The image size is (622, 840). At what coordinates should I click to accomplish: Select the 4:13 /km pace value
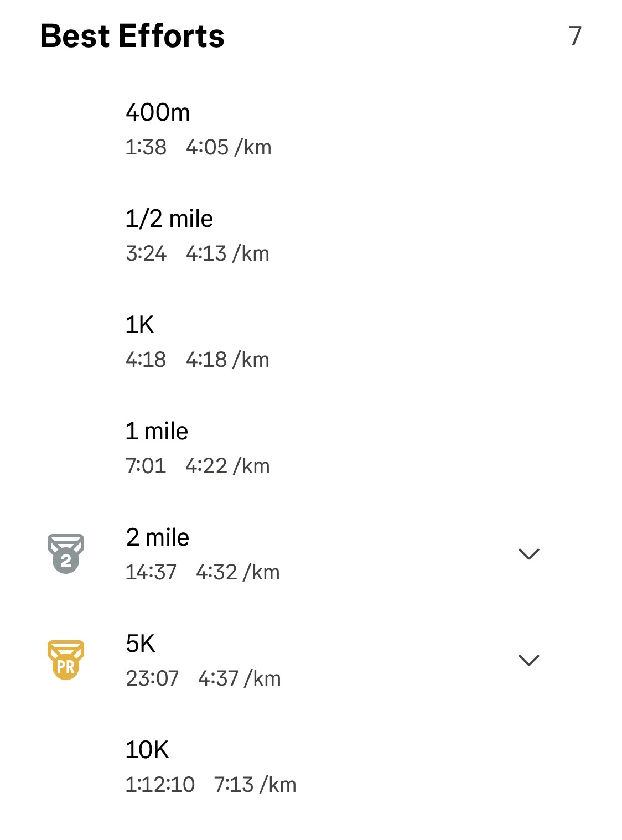[227, 253]
